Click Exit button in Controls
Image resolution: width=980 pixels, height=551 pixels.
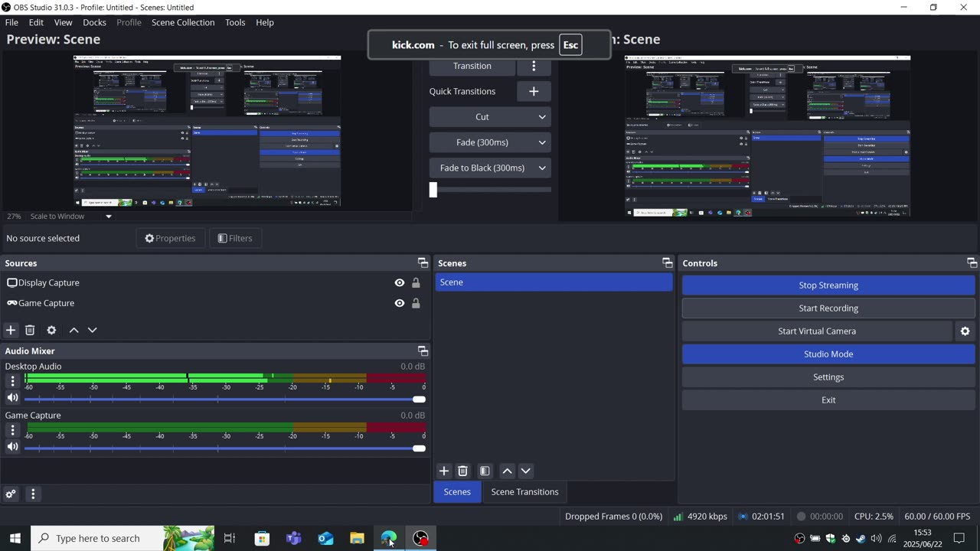828,400
